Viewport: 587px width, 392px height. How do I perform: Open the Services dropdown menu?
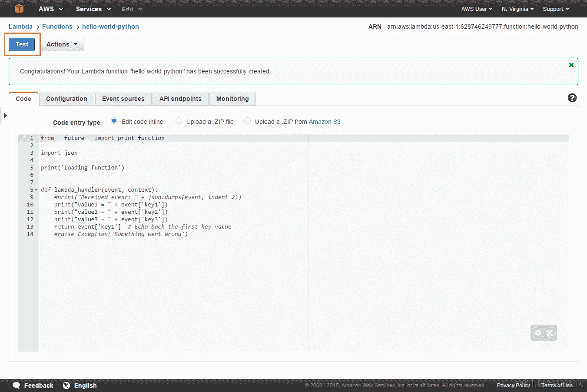[x=93, y=9]
